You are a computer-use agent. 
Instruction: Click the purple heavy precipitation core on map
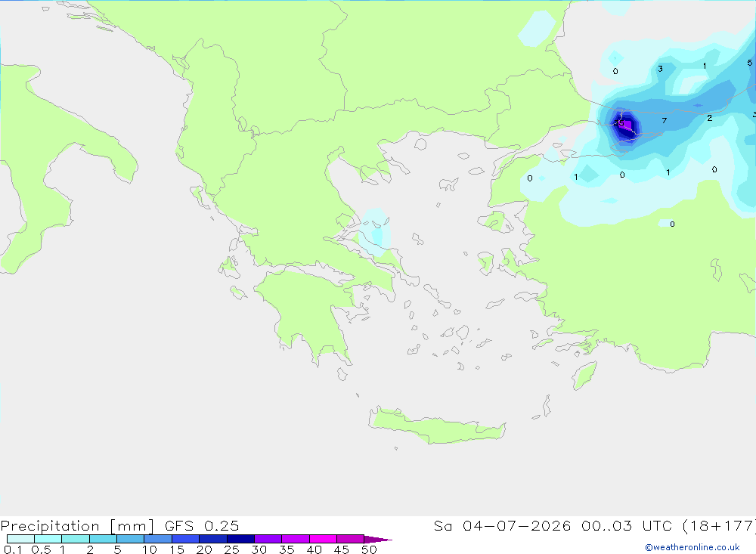[625, 125]
